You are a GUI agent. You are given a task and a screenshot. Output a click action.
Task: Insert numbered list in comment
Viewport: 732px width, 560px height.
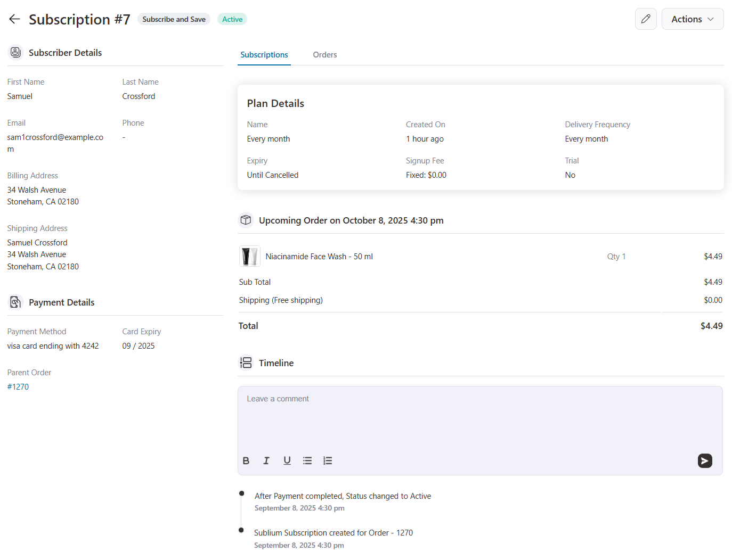(x=328, y=461)
